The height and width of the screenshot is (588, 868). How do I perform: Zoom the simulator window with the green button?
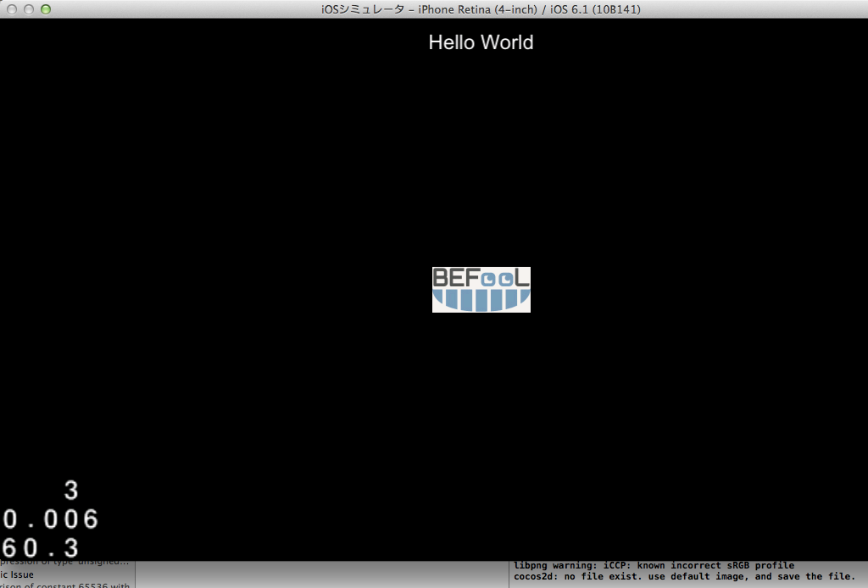46,8
